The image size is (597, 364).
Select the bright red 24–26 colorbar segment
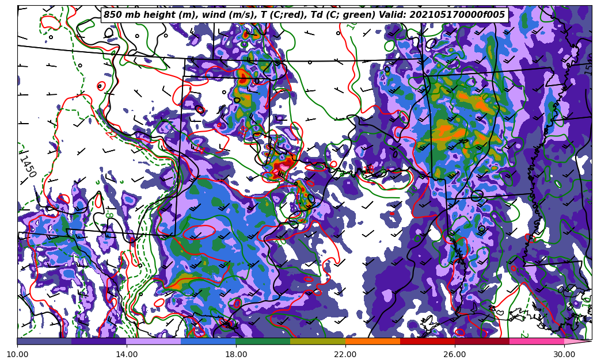tap(427, 341)
